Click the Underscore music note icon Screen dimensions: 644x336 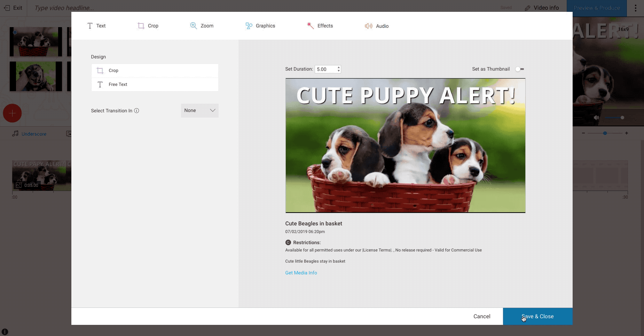click(15, 134)
